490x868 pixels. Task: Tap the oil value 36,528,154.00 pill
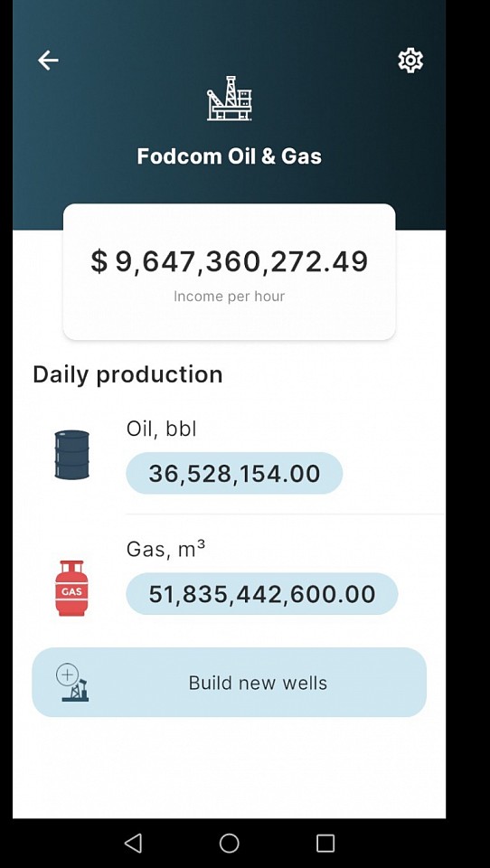234,473
